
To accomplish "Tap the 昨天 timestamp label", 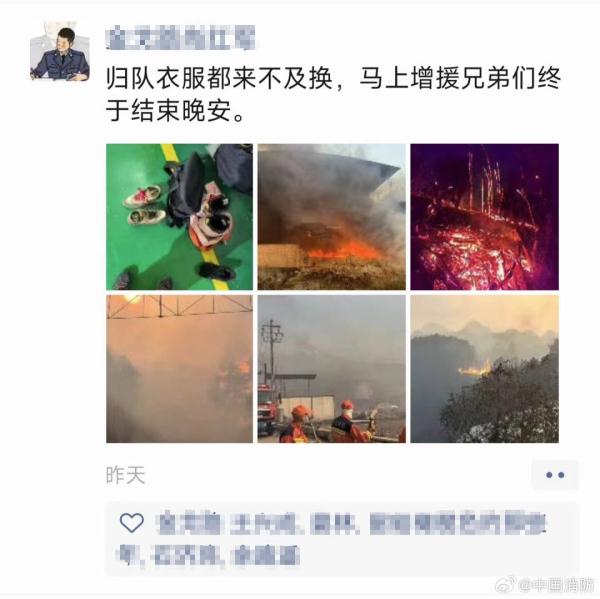I will [126, 475].
